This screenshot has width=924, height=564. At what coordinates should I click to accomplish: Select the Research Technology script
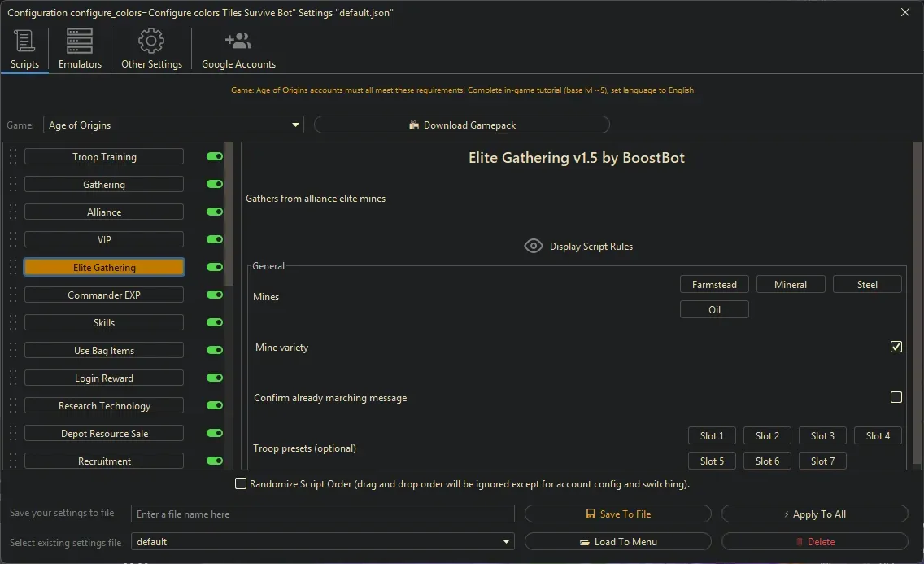104,406
